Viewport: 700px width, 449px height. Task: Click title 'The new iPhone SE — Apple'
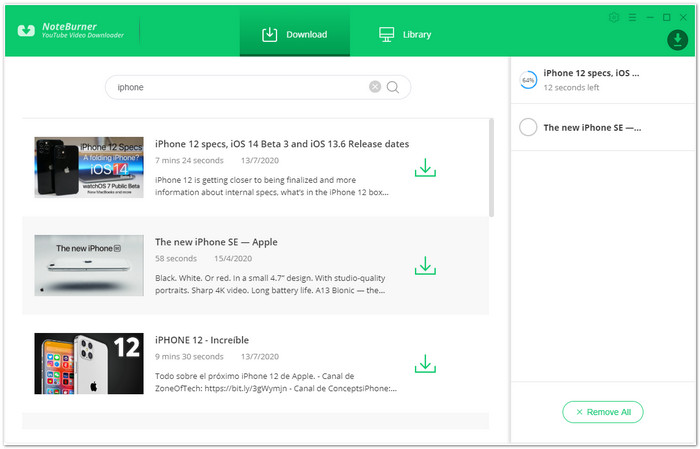click(216, 242)
